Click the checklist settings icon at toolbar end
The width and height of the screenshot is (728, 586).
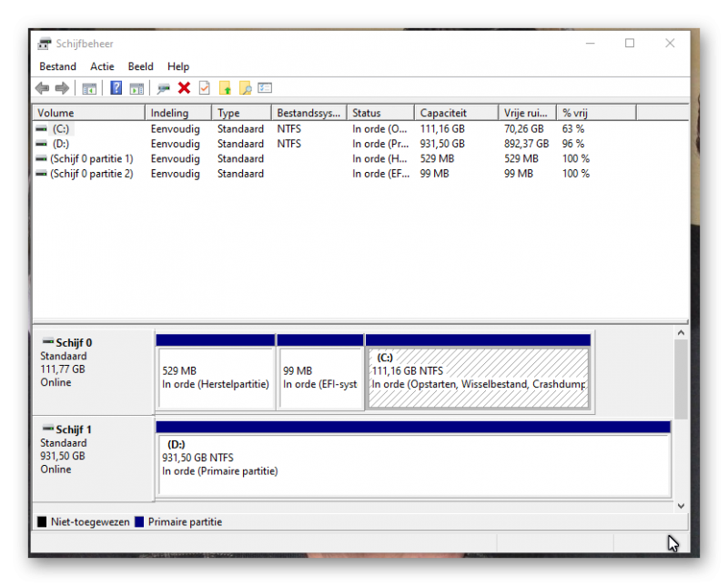coord(265,88)
